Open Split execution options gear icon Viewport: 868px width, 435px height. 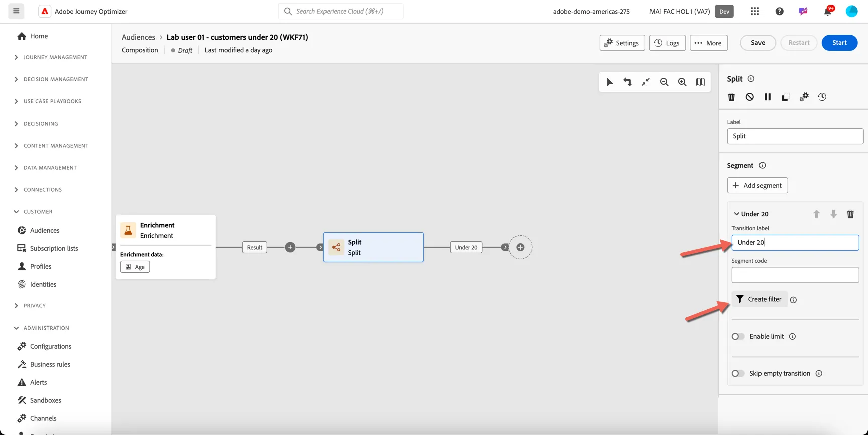click(804, 97)
